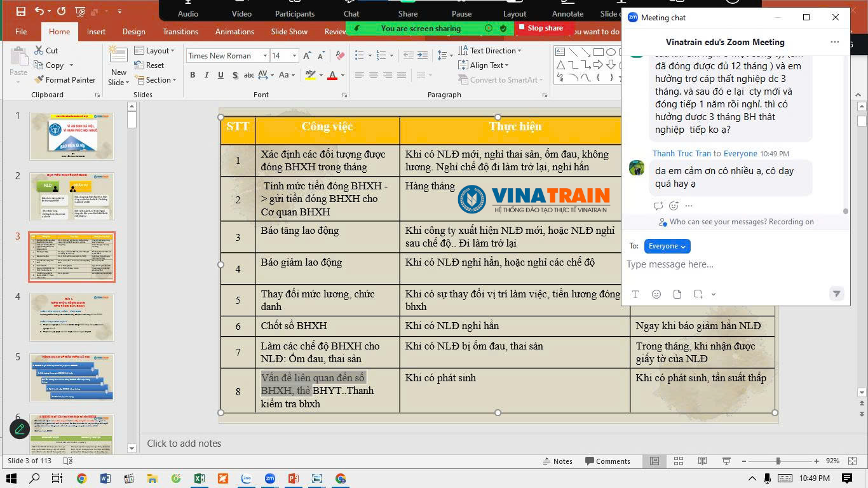This screenshot has width=868, height=488.
Task: Open the emoji picker in Zoom chat
Action: coord(656,294)
